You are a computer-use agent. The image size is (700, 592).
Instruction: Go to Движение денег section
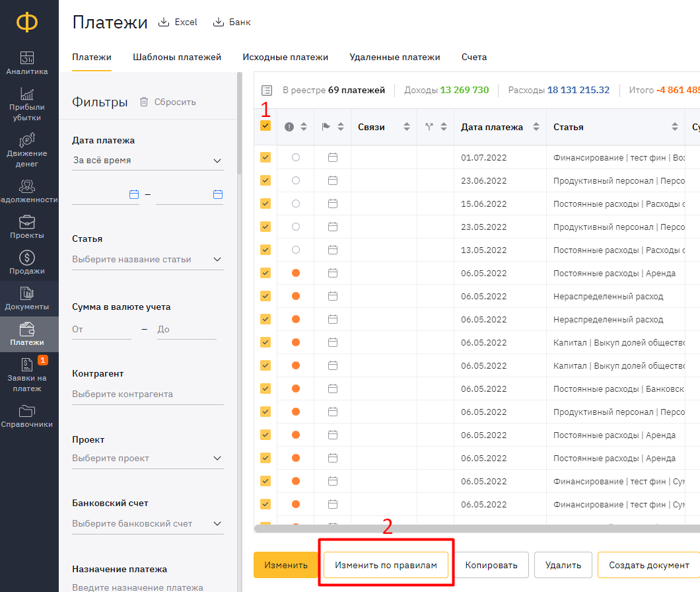[27, 150]
